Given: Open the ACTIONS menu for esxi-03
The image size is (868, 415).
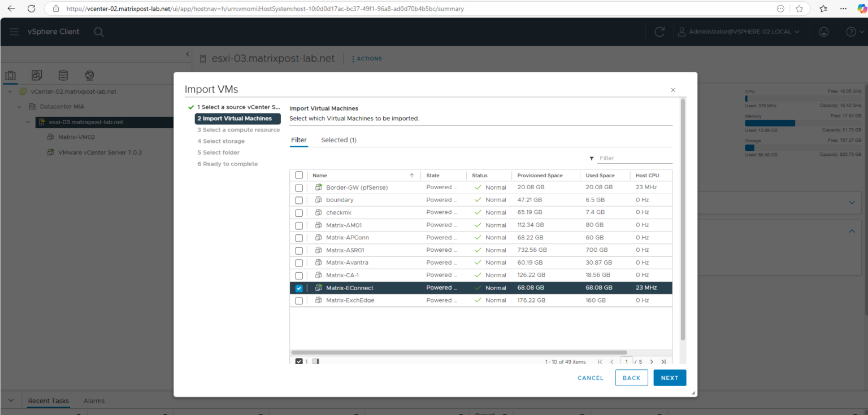Looking at the screenshot, I should (x=366, y=58).
